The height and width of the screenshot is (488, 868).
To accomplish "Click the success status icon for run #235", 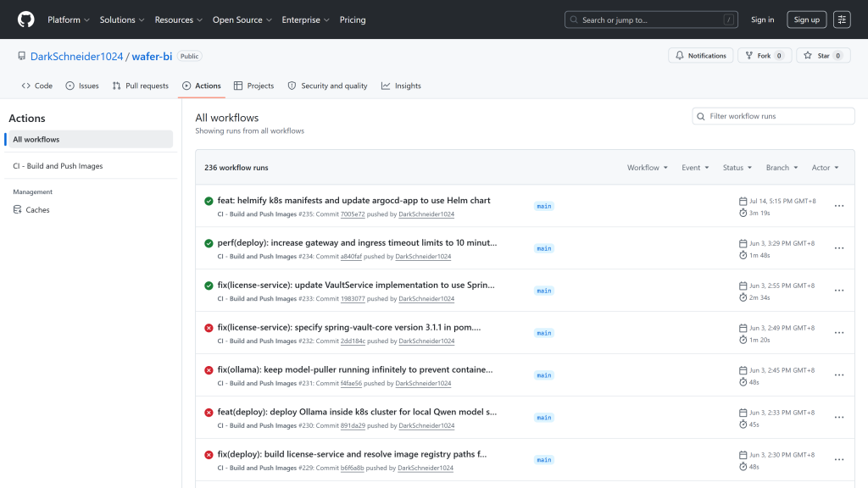I will click(x=209, y=201).
